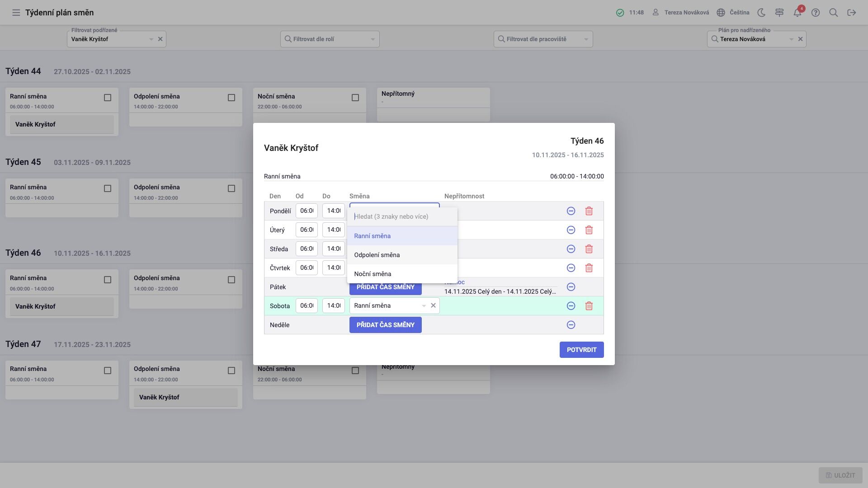Click Potvrdit button

coord(581,350)
